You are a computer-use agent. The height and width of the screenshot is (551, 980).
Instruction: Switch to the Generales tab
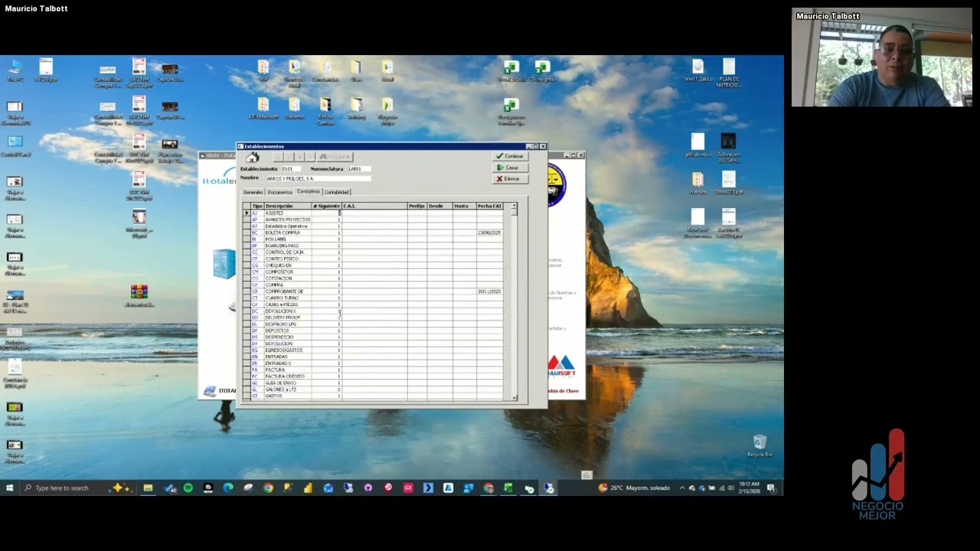tap(253, 192)
